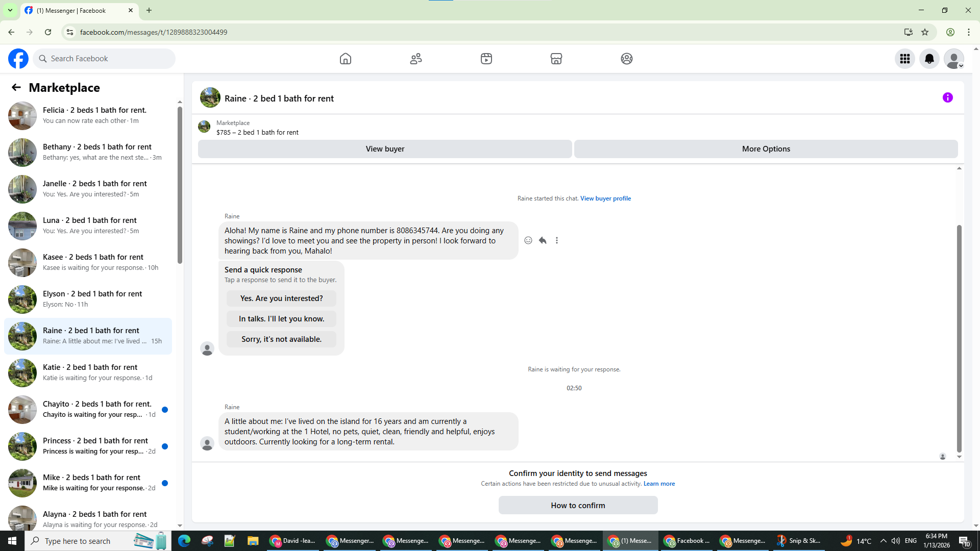The height and width of the screenshot is (551, 980).
Task: Open Facebook Home icon
Action: pos(346,59)
